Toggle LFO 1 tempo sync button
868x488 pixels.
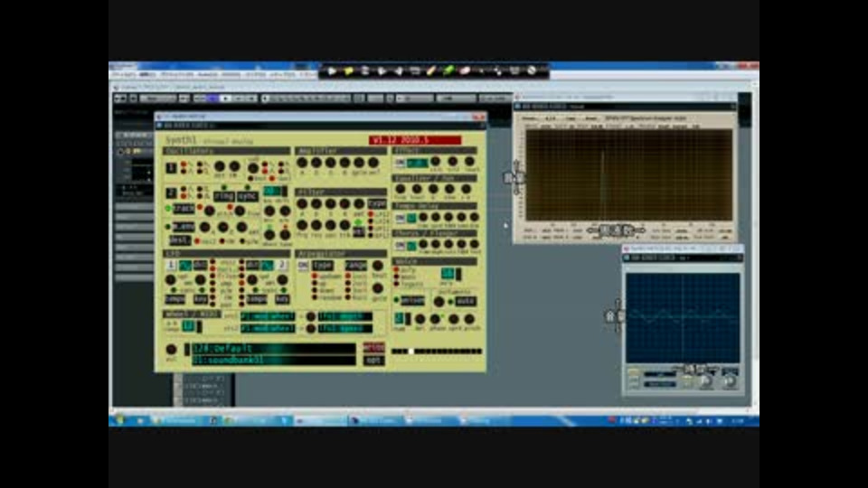click(175, 299)
